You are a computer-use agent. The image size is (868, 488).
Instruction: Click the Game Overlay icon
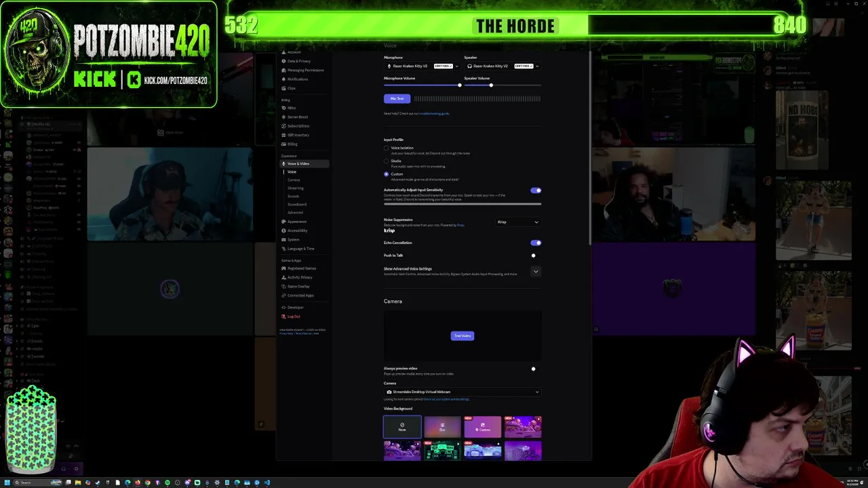283,286
